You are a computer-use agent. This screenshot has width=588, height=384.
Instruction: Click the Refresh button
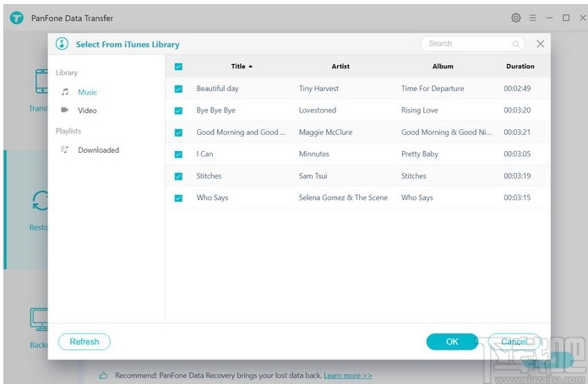pos(84,342)
